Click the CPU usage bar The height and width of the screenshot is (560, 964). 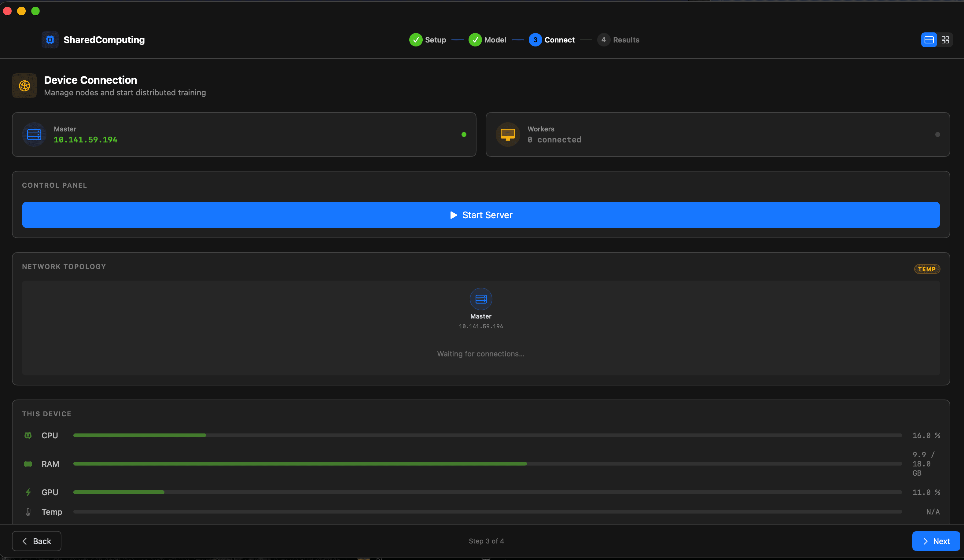(x=488, y=435)
